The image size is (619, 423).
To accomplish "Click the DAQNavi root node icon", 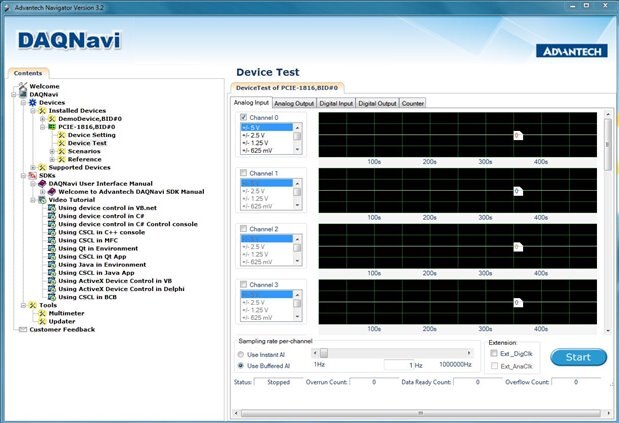I will point(23,94).
